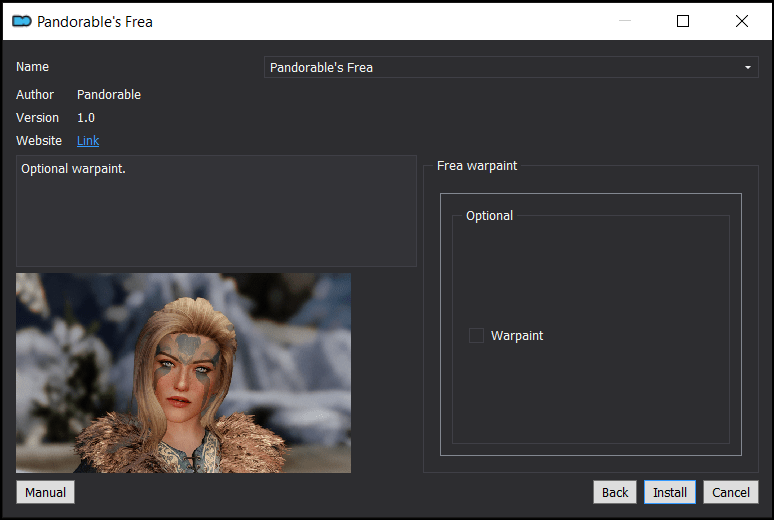This screenshot has height=520, width=774.
Task: Close the Pandorable's Frea window
Action: click(741, 21)
